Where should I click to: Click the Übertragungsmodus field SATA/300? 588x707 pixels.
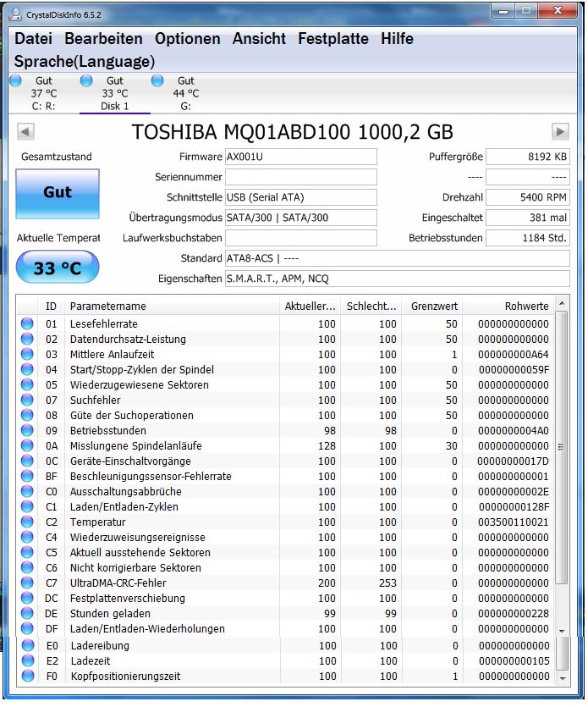tap(301, 218)
